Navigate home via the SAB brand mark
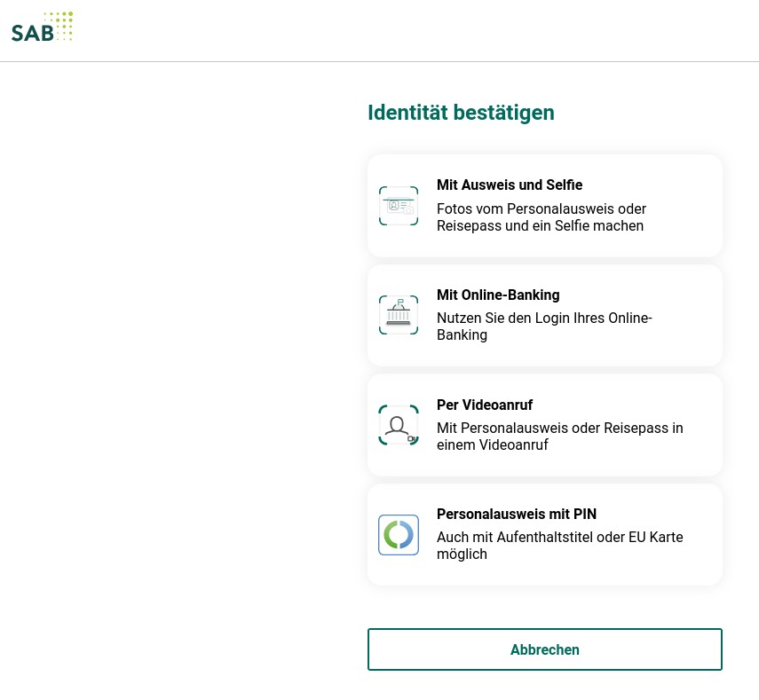 pos(42,27)
